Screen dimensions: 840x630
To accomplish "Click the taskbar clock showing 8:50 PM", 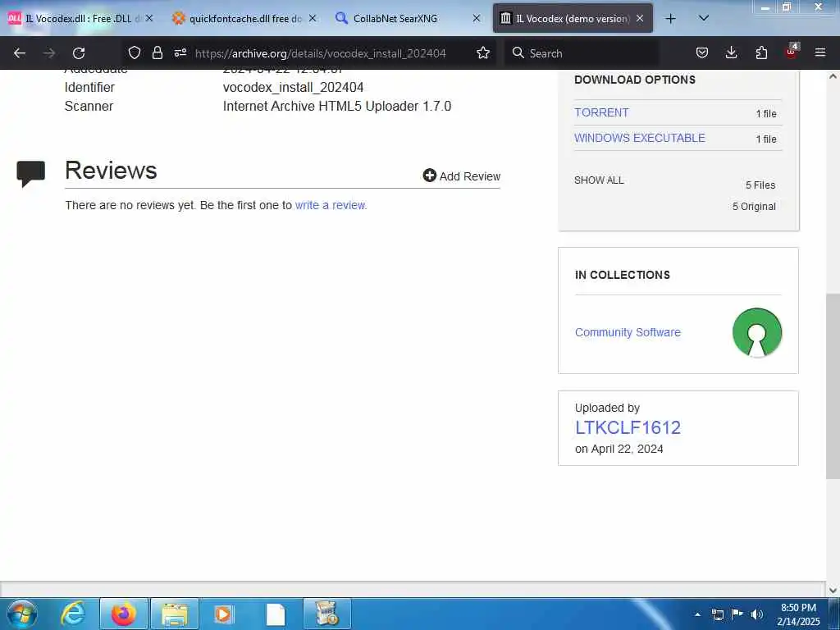I will 798,614.
